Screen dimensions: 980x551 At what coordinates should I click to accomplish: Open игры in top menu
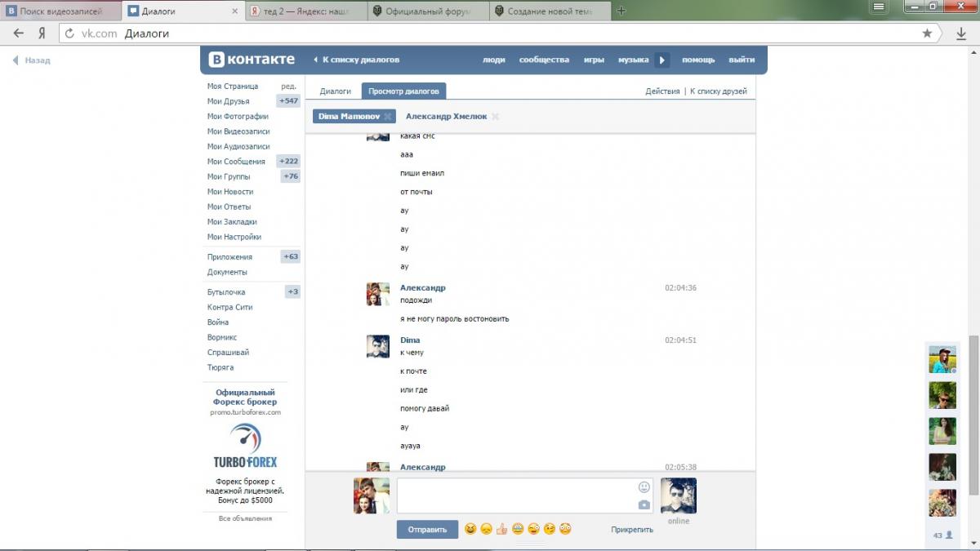pyautogui.click(x=594, y=60)
